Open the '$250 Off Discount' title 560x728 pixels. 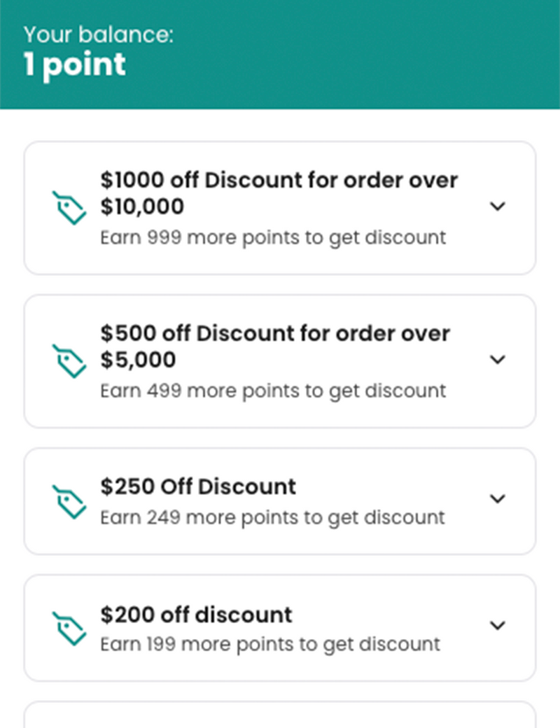[198, 486]
